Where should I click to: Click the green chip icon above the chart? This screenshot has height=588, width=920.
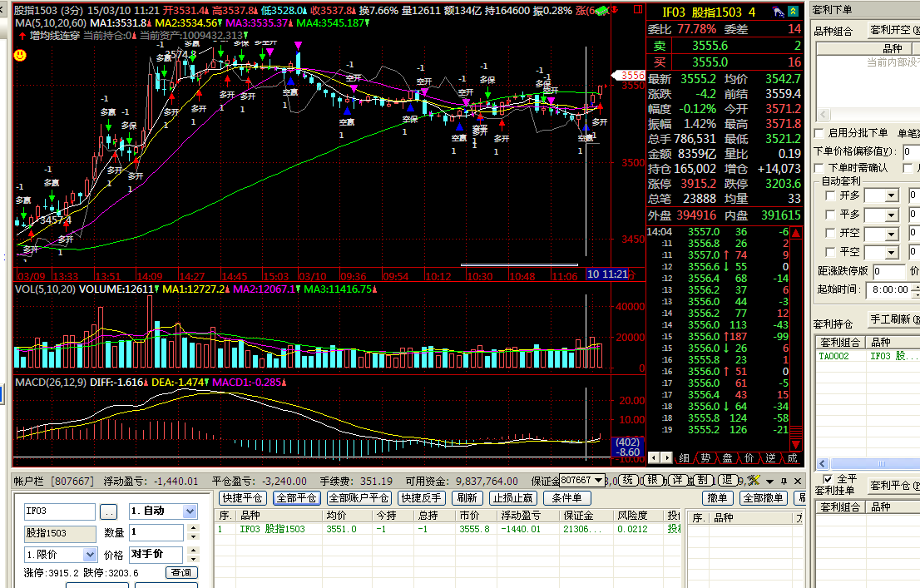[x=602, y=11]
